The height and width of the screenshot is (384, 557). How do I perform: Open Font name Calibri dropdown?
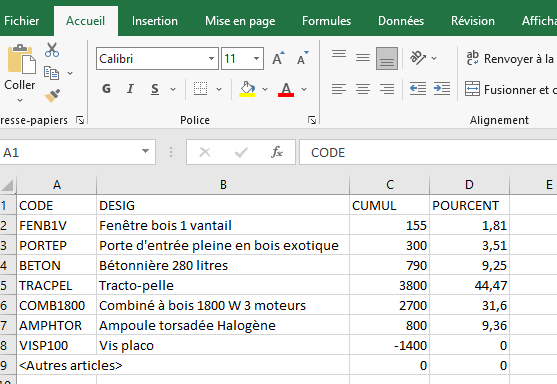click(211, 58)
